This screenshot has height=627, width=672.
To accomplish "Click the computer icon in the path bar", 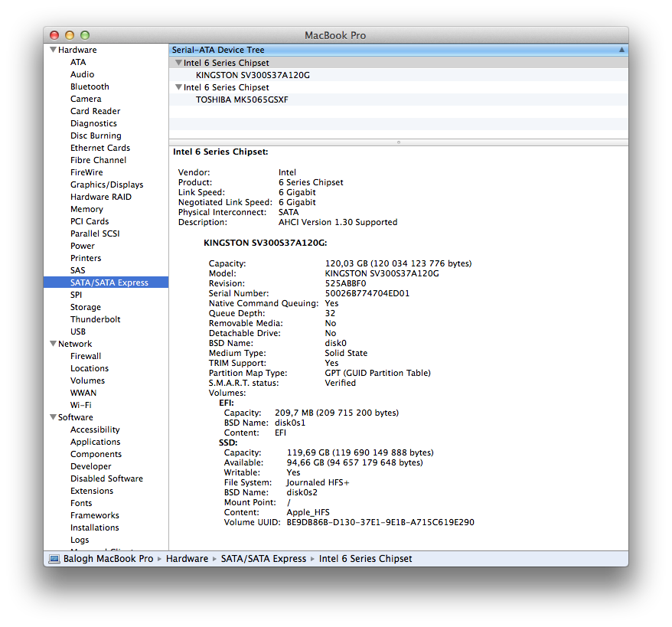I will point(54,559).
